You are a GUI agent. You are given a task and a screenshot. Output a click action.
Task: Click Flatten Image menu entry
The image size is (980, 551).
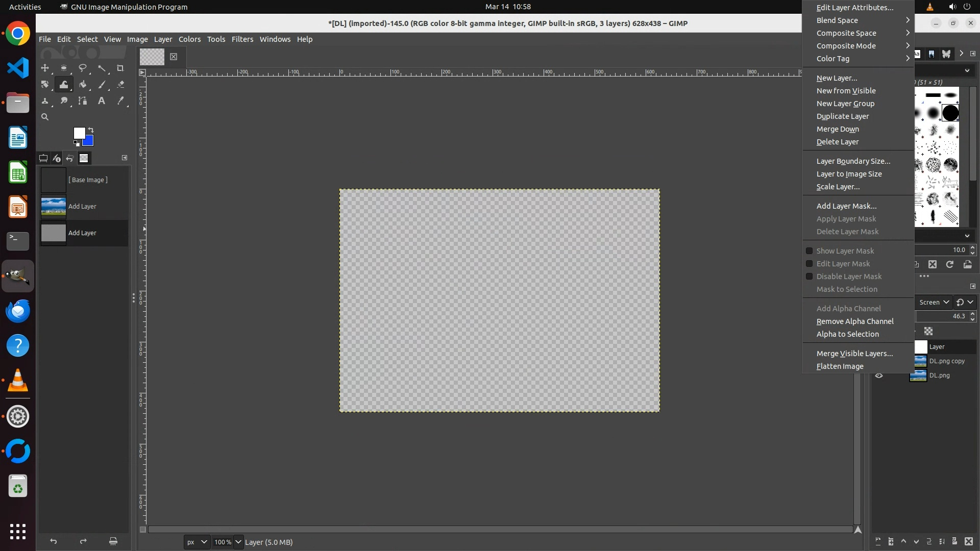840,366
